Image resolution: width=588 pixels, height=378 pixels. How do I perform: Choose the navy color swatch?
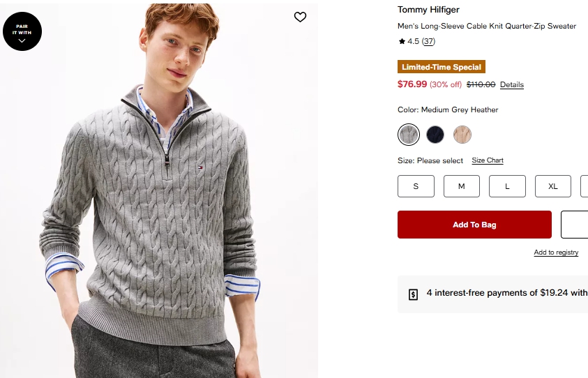pyautogui.click(x=435, y=135)
